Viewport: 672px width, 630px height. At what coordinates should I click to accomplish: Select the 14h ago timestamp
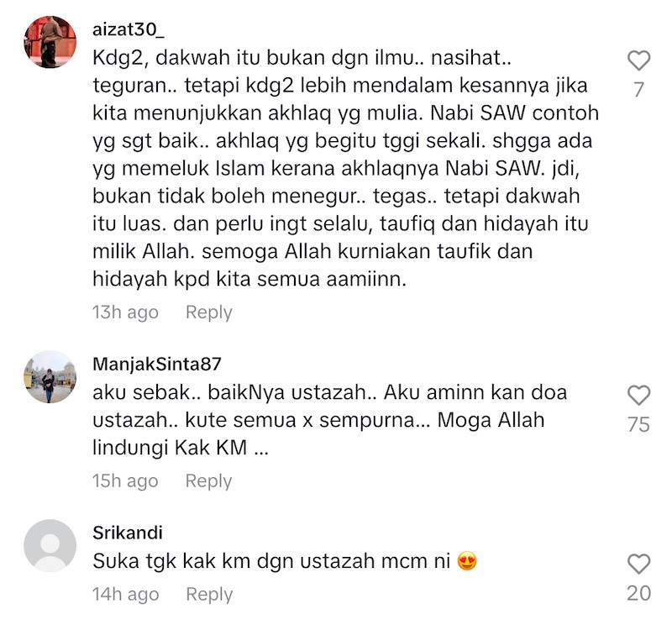point(125,595)
